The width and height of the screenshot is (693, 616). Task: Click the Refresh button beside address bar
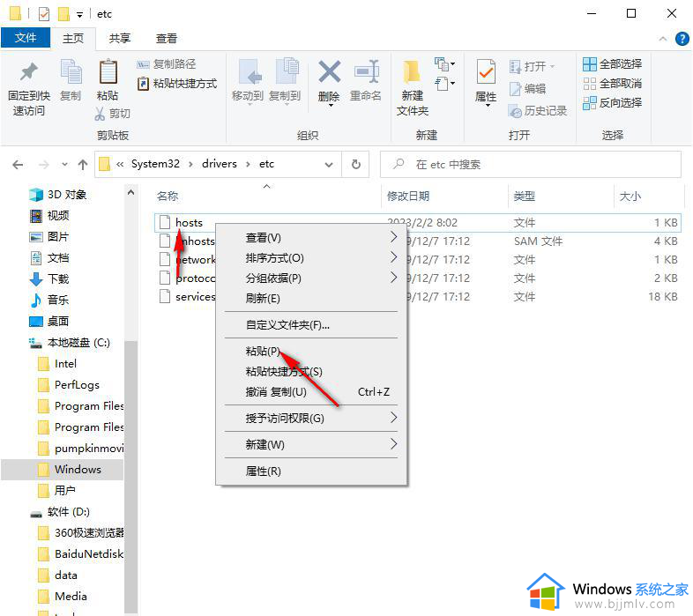click(356, 165)
